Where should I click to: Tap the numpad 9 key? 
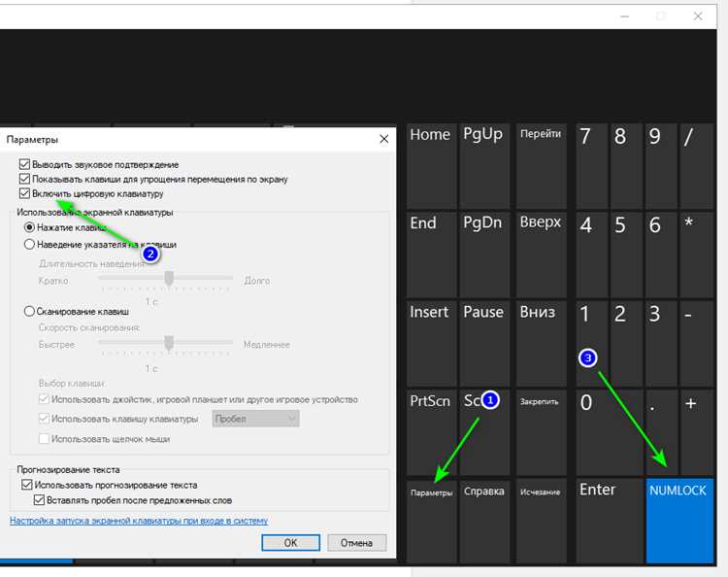[x=661, y=165]
